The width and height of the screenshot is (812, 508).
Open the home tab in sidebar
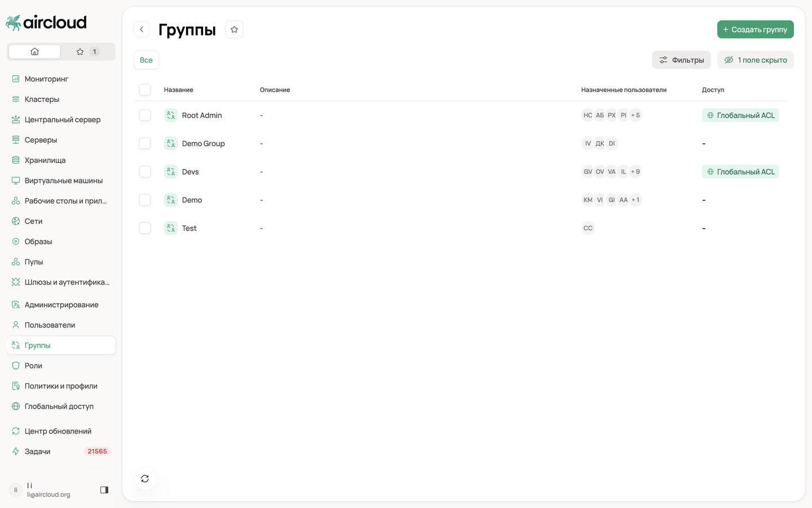click(34, 51)
